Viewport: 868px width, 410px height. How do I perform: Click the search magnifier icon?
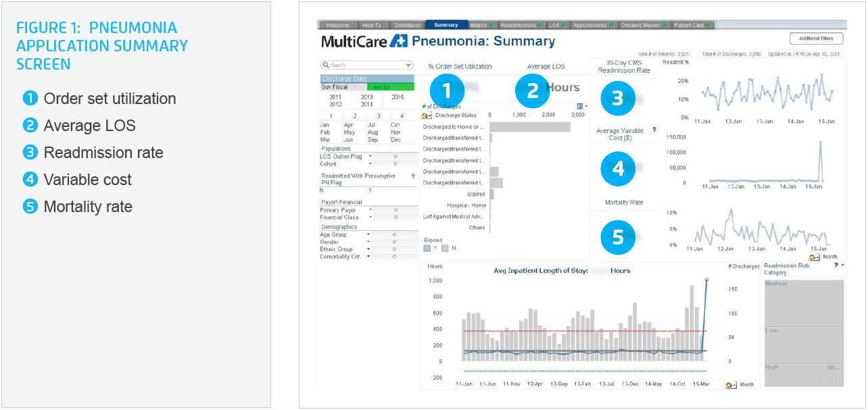tap(326, 64)
